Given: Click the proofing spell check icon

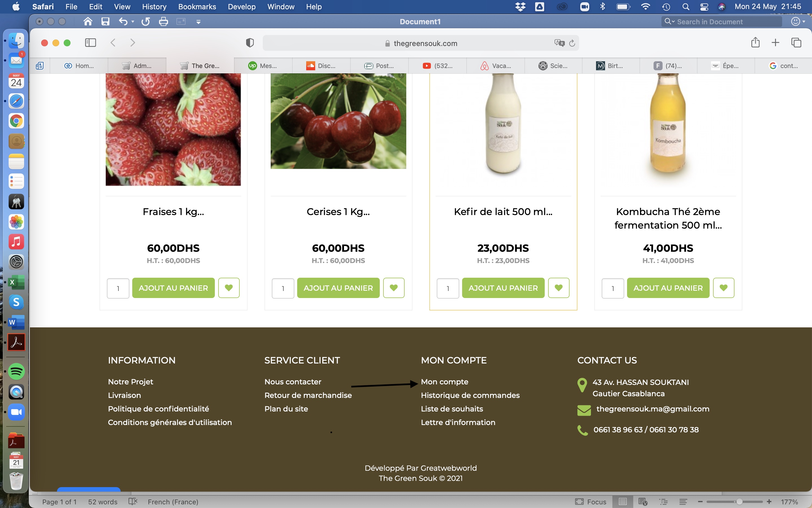Looking at the screenshot, I should 133,502.
